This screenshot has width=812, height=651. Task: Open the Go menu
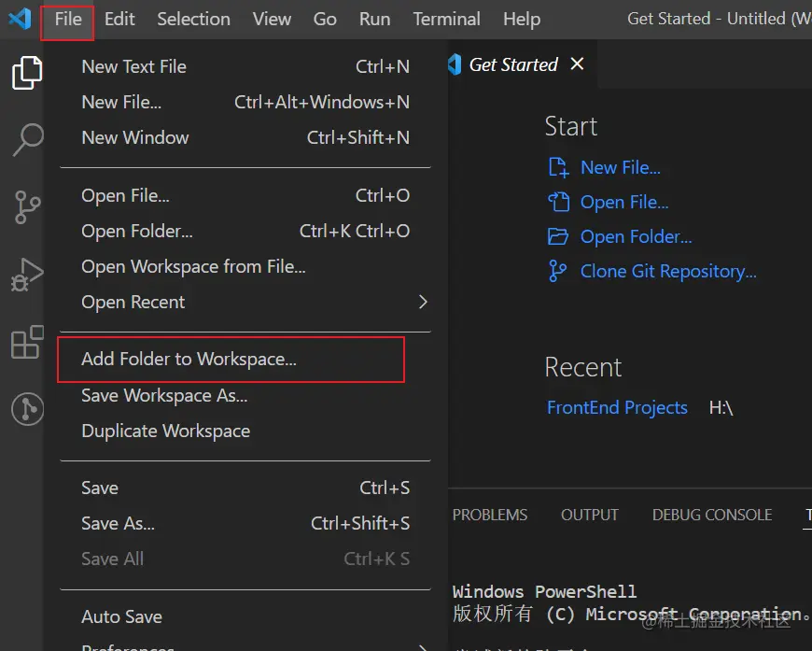(x=325, y=20)
